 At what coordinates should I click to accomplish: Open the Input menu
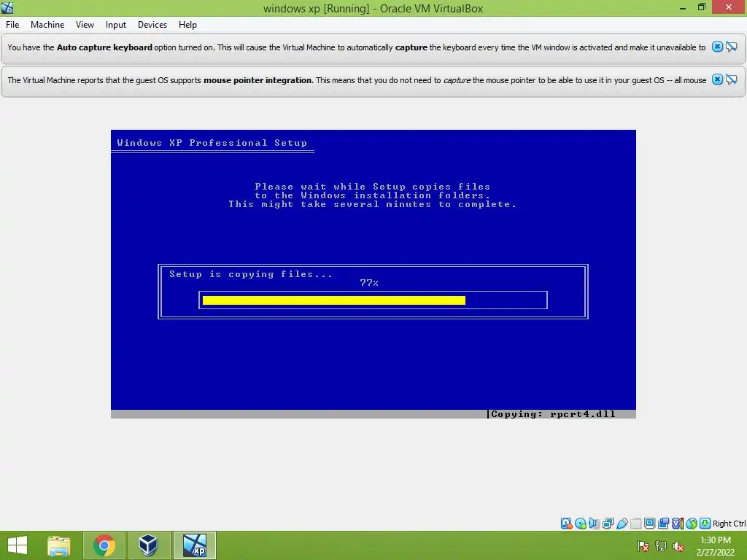click(116, 25)
